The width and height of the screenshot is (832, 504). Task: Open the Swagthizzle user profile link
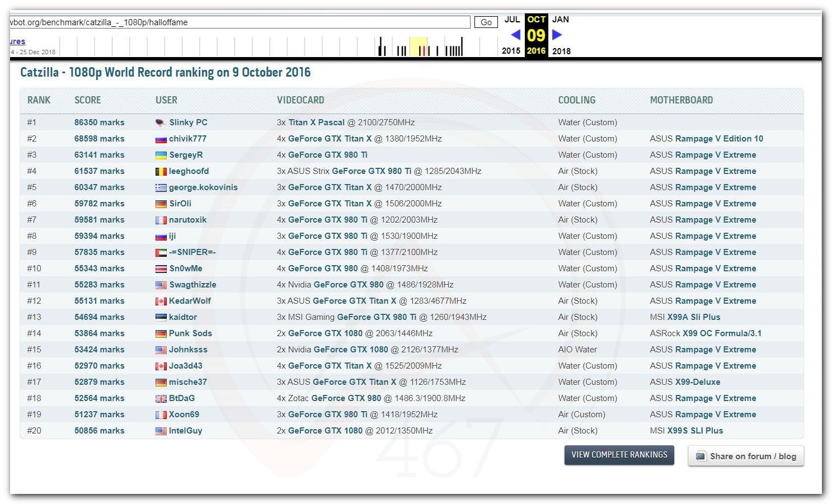point(192,285)
